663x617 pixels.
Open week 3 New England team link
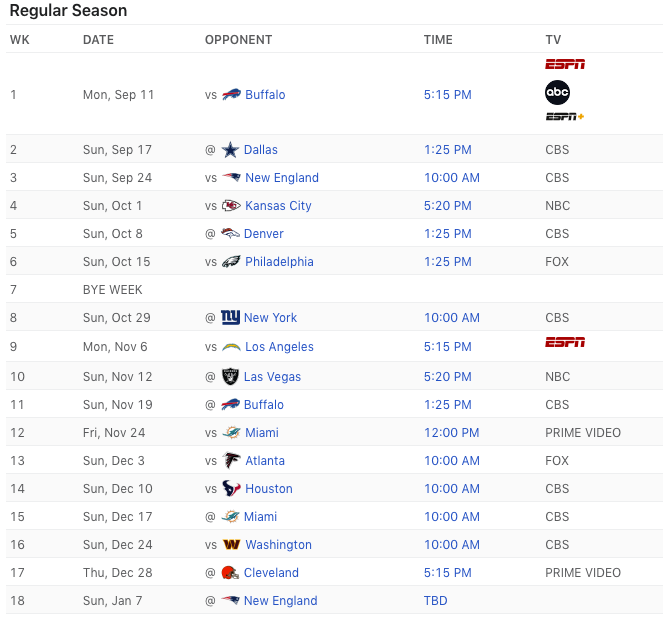pos(282,178)
